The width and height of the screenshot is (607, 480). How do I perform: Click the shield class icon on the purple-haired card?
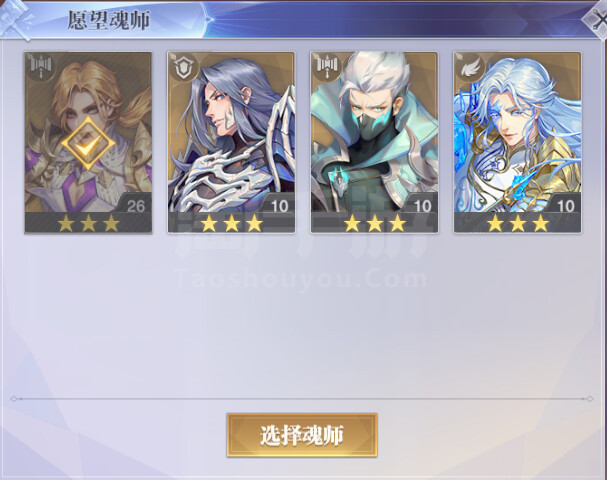point(183,67)
